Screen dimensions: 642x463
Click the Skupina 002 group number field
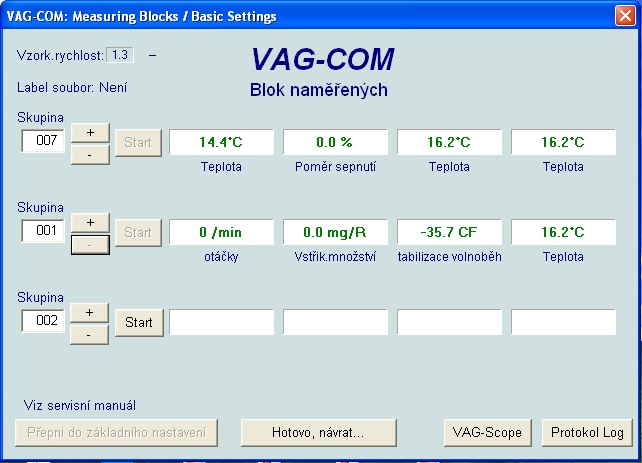[x=43, y=321]
